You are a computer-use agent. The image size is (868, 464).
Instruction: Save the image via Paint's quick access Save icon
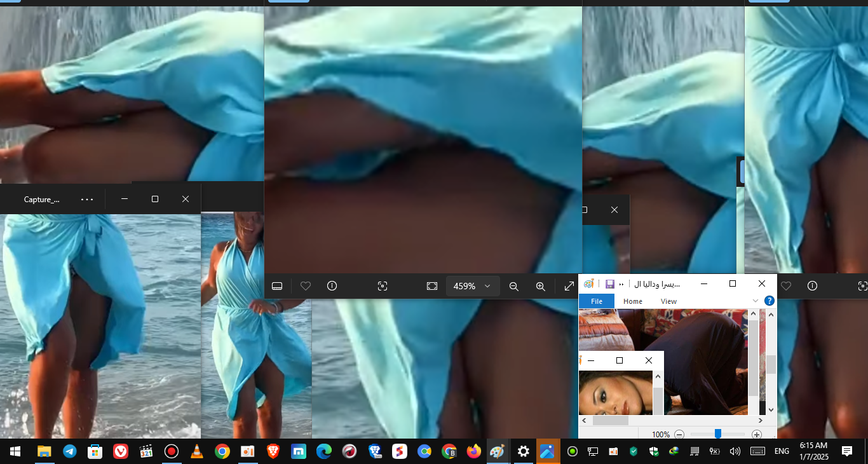[x=609, y=283]
